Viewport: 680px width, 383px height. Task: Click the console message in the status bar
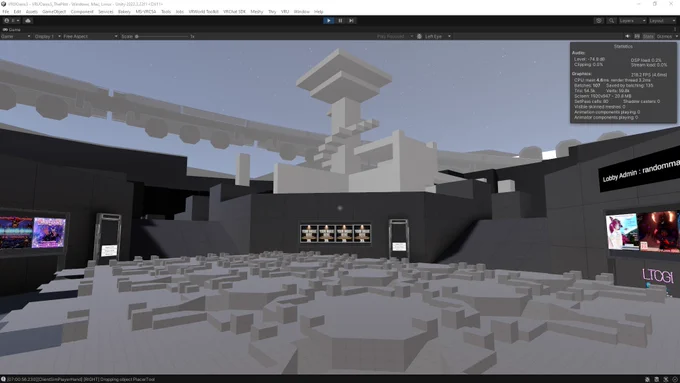(x=81, y=379)
